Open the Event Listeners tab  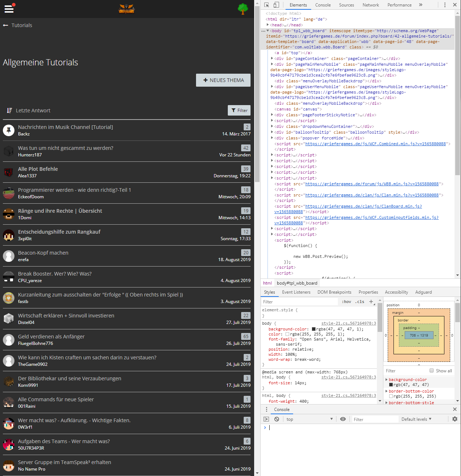pyautogui.click(x=296, y=292)
